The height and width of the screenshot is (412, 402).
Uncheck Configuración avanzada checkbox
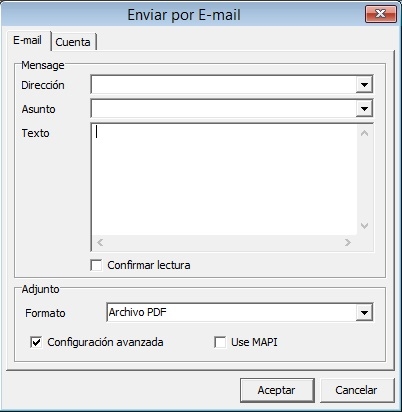[x=36, y=342]
